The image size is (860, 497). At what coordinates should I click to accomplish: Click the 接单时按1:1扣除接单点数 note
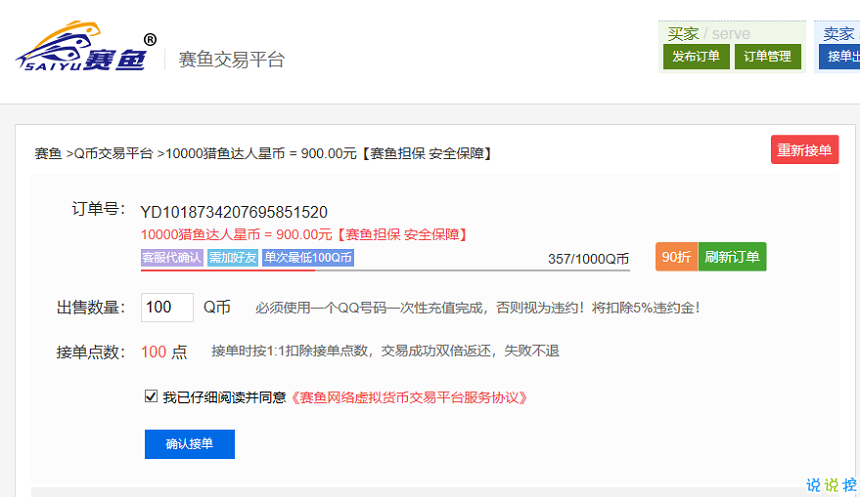[x=385, y=351]
